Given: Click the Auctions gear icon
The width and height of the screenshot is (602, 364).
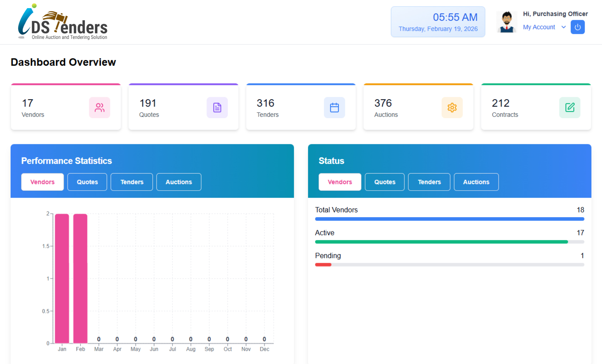Looking at the screenshot, I should (x=452, y=108).
